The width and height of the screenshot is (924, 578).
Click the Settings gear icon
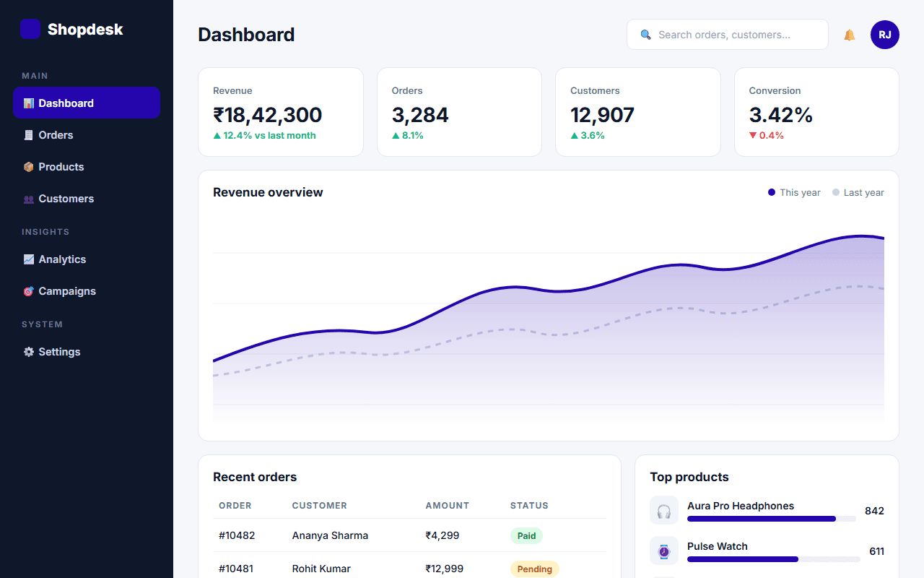29,352
